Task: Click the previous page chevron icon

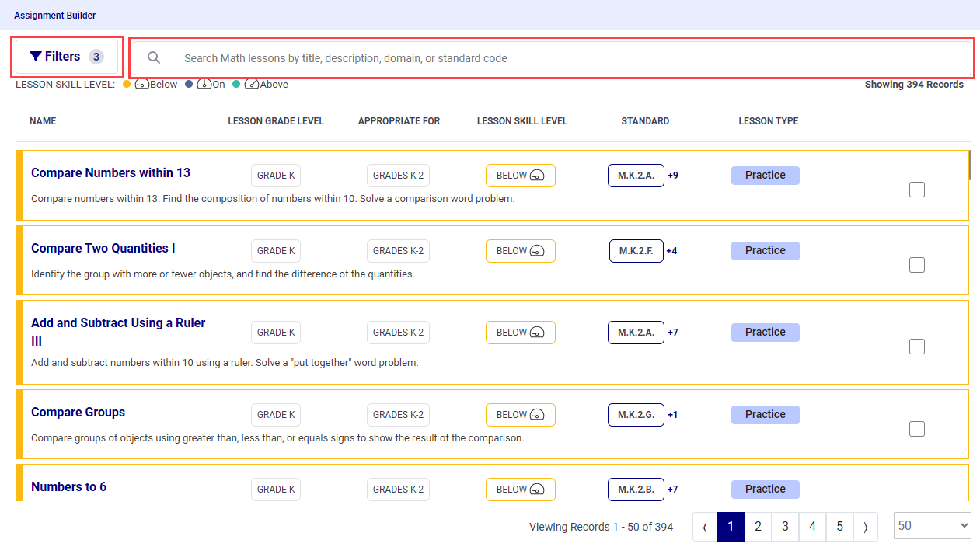Action: [703, 526]
